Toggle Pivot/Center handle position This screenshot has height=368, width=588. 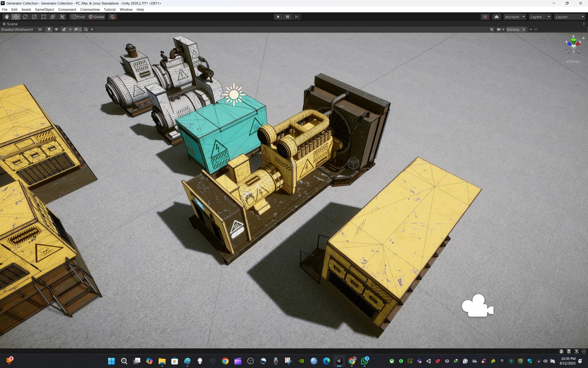(x=78, y=17)
